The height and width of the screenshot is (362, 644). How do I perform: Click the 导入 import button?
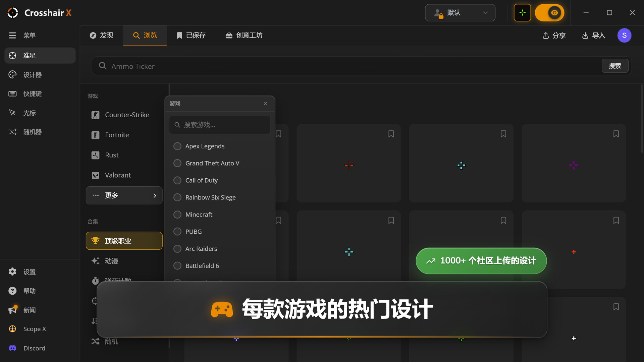(594, 36)
